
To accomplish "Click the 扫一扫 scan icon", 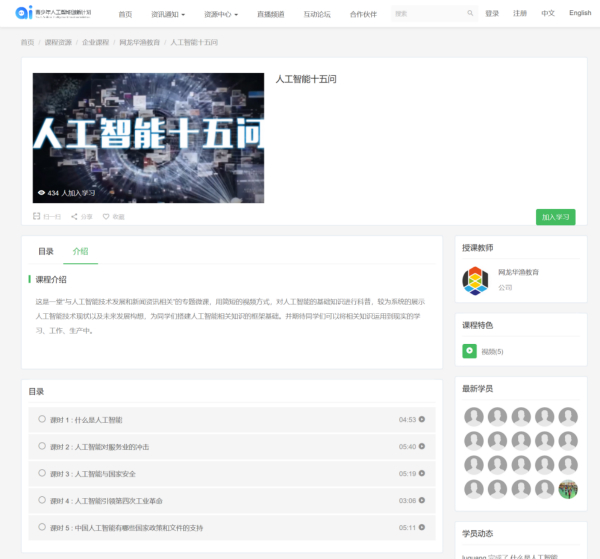I will pyautogui.click(x=36, y=216).
